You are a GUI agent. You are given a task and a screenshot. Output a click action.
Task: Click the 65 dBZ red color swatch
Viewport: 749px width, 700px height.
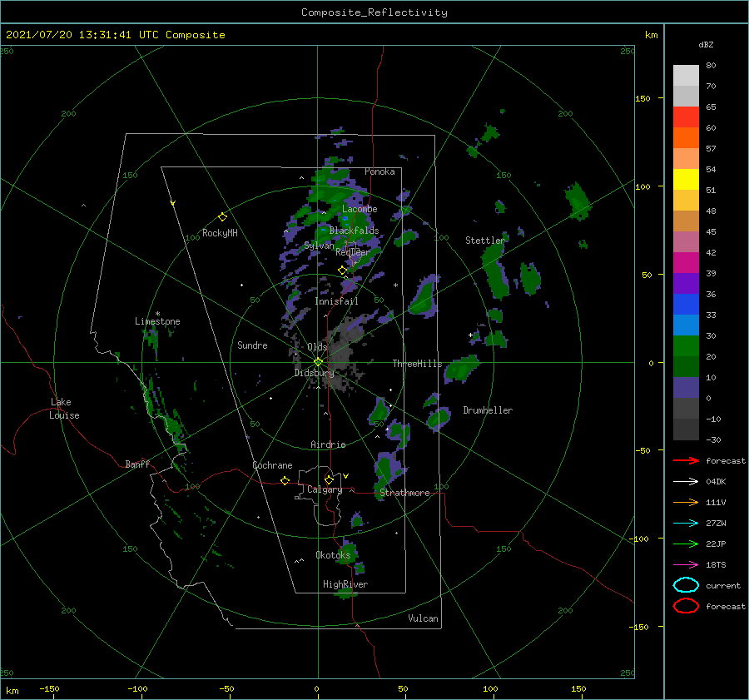[686, 117]
